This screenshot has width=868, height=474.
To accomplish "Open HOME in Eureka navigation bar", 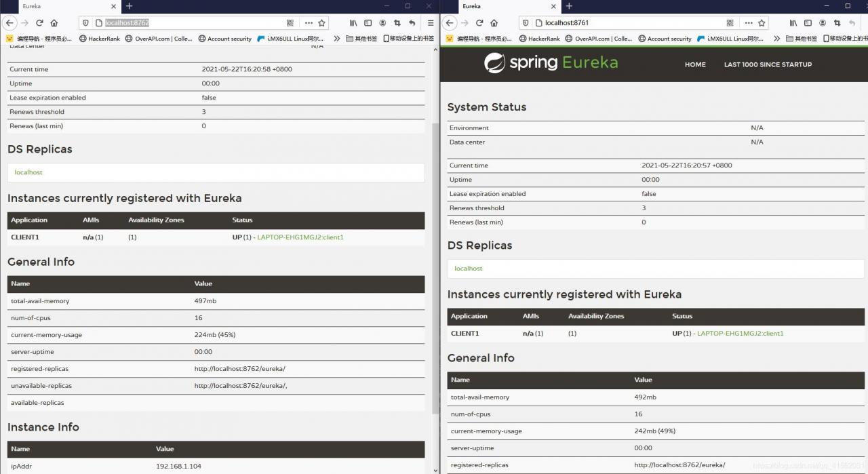I will pos(695,64).
